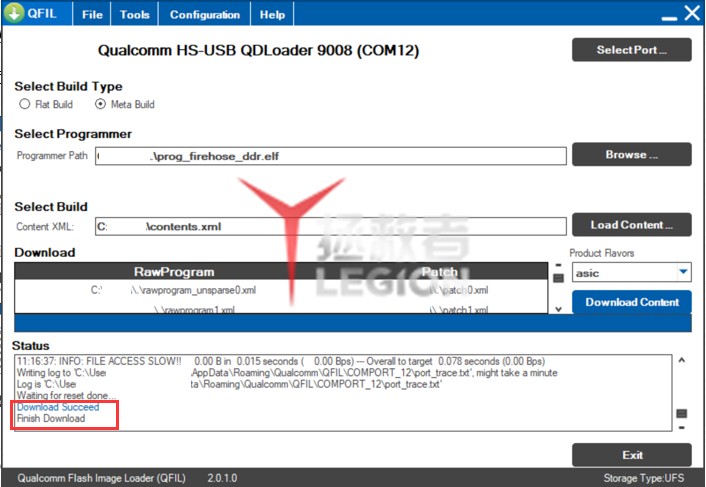This screenshot has height=487, width=706.
Task: Click the blue download progress bar
Action: point(353,323)
